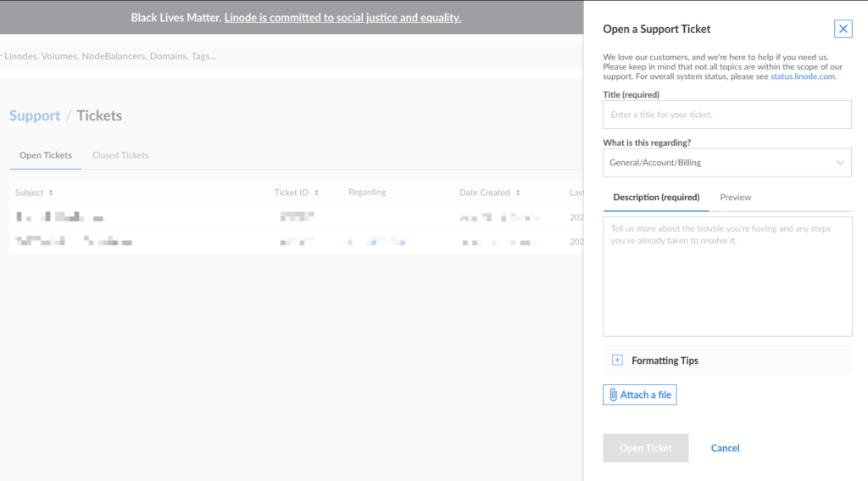Expand Formatting Tips plus icon
The image size is (868, 481).
[x=617, y=361]
